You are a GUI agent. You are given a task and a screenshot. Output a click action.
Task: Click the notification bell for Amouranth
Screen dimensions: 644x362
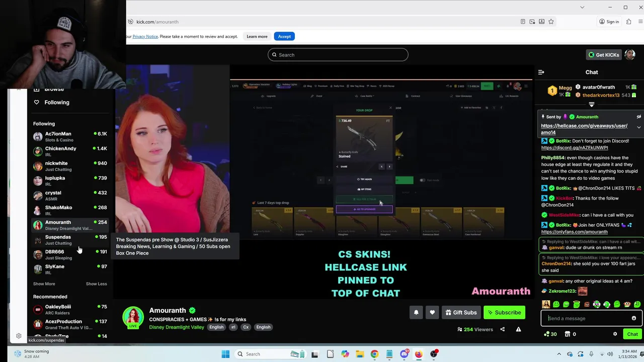[x=416, y=313]
